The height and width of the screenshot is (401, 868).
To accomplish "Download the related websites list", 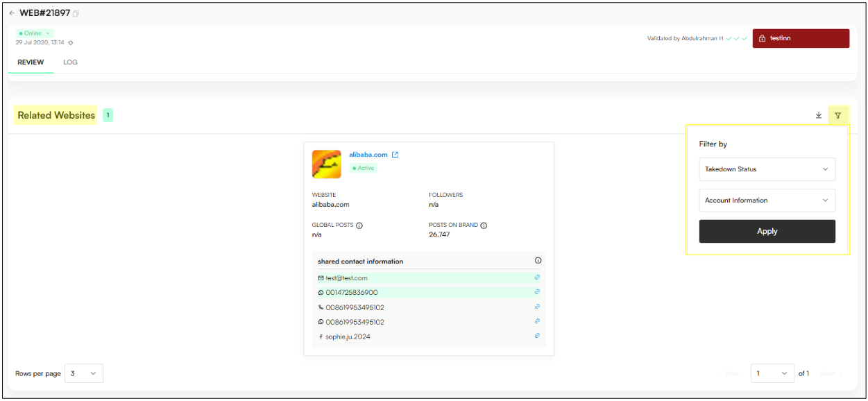I will [819, 115].
